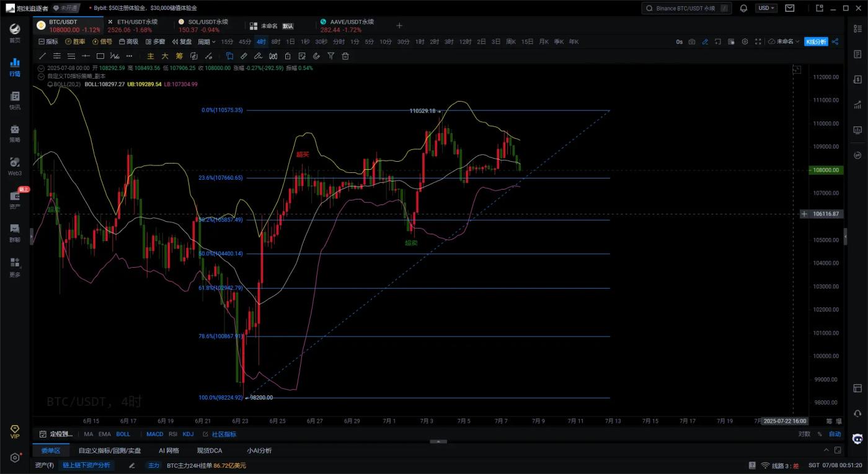Enter fullscreen chart mode icon

758,42
